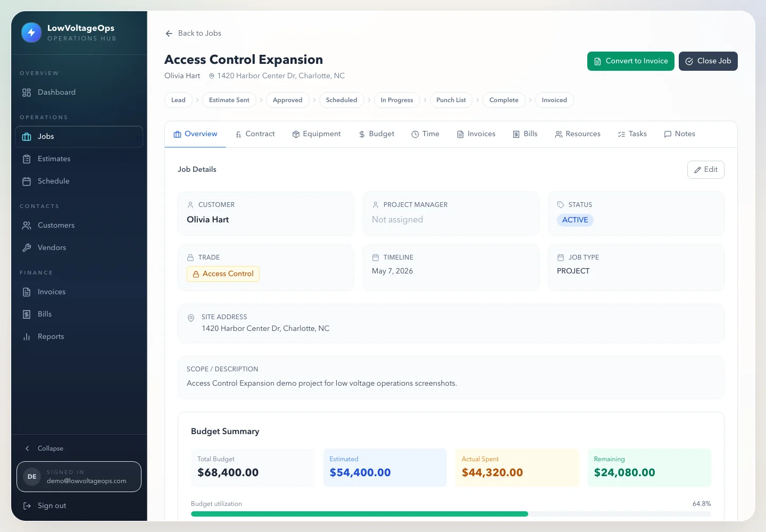Switch to the Resources tab
This screenshot has width=766, height=532.
(578, 134)
